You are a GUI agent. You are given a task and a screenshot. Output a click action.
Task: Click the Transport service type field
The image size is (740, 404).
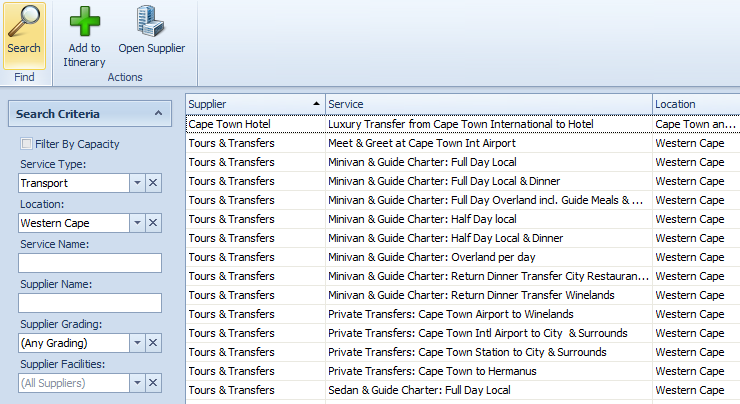click(x=74, y=183)
